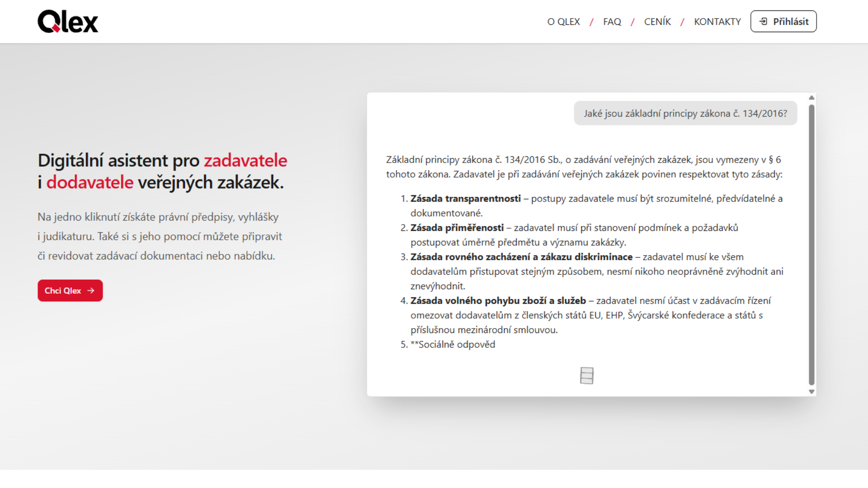The width and height of the screenshot is (868, 488).
Task: Click the 'Základní principy zákona č. 134/2016 Sb.' intro
Action: point(584,167)
